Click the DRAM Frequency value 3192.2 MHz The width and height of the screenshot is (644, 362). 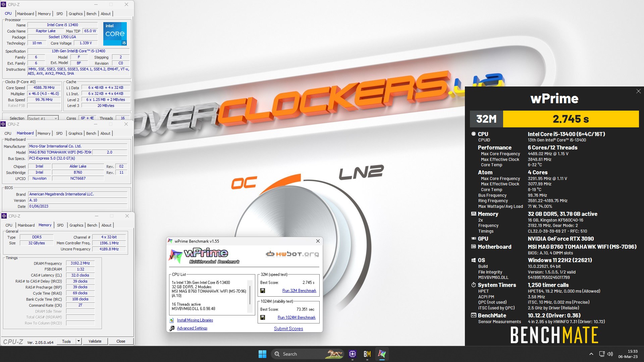(x=80, y=263)
